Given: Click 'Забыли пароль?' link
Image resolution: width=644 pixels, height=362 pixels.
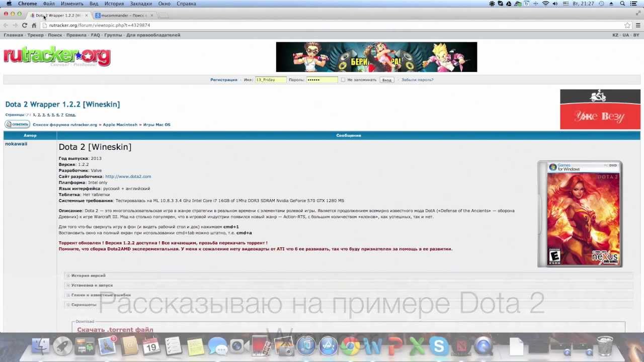Looking at the screenshot, I should click(x=417, y=80).
